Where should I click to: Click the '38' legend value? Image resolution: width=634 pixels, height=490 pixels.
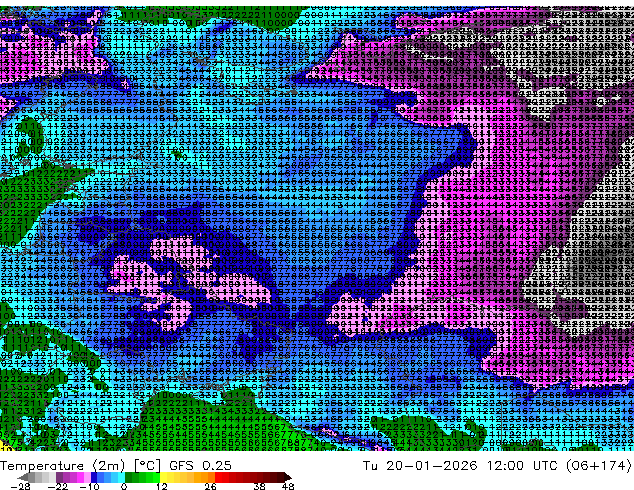(260, 486)
